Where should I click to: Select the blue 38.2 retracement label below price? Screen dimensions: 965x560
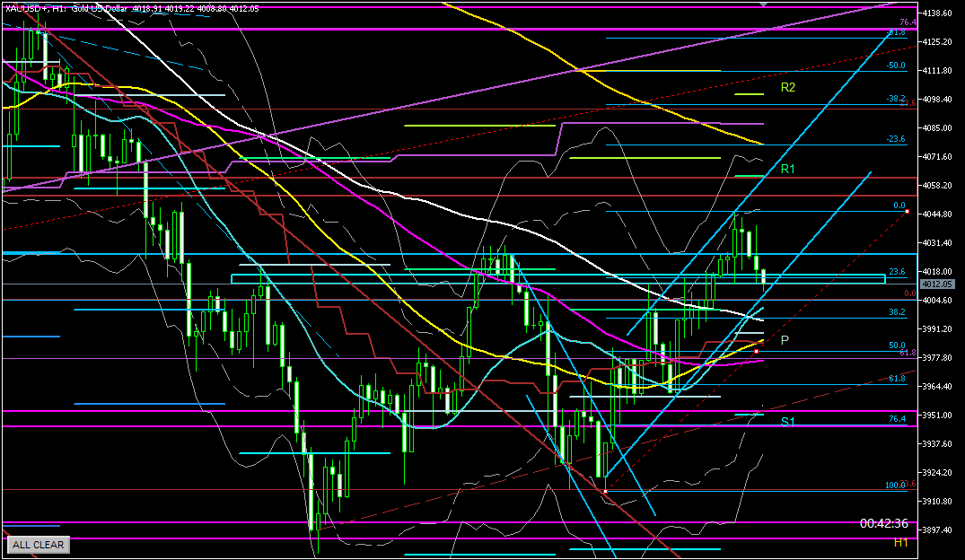pos(895,312)
